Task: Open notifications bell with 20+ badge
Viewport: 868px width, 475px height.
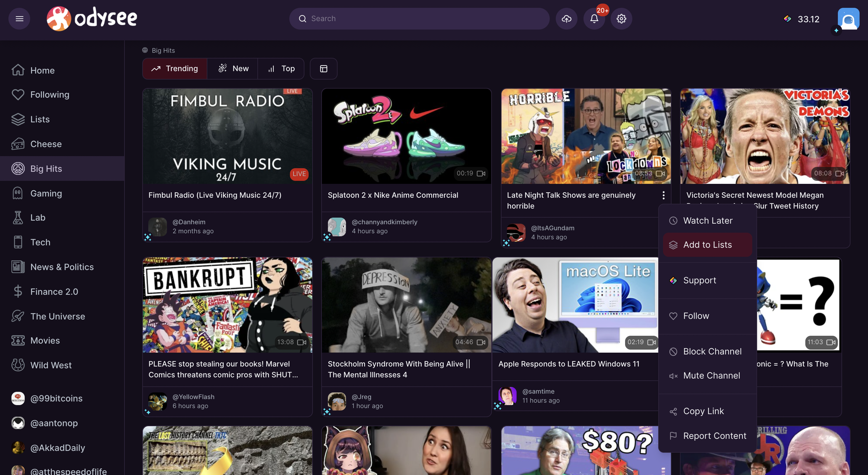Action: (x=594, y=18)
